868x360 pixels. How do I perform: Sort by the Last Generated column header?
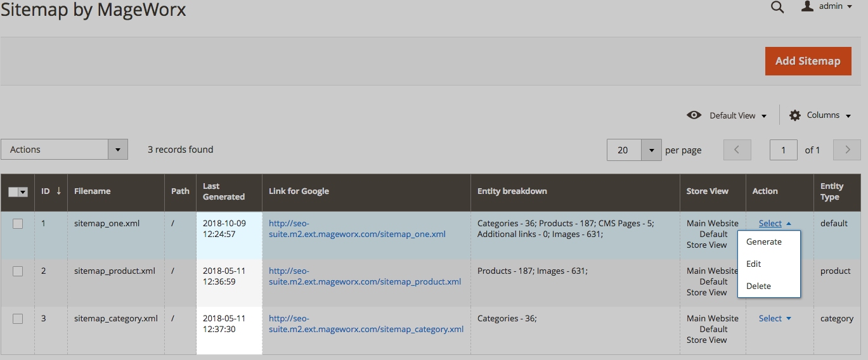[x=229, y=191]
